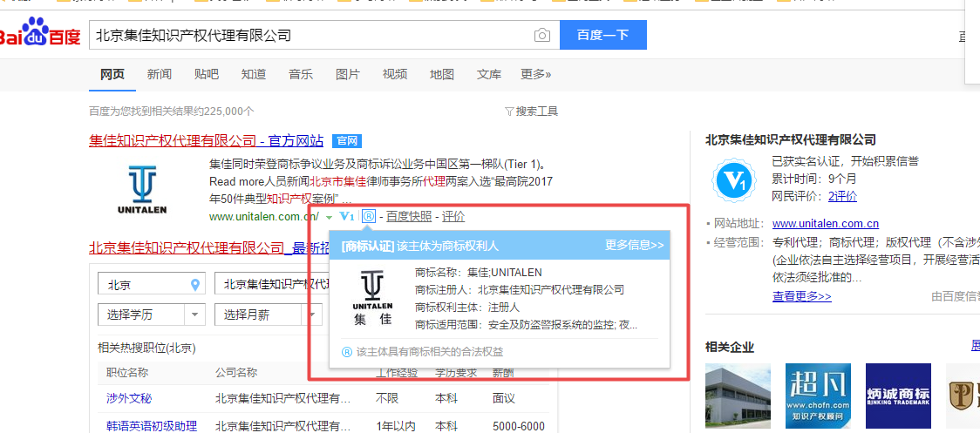Expand the 选择学历 dropdown
980x433 pixels.
(x=152, y=315)
